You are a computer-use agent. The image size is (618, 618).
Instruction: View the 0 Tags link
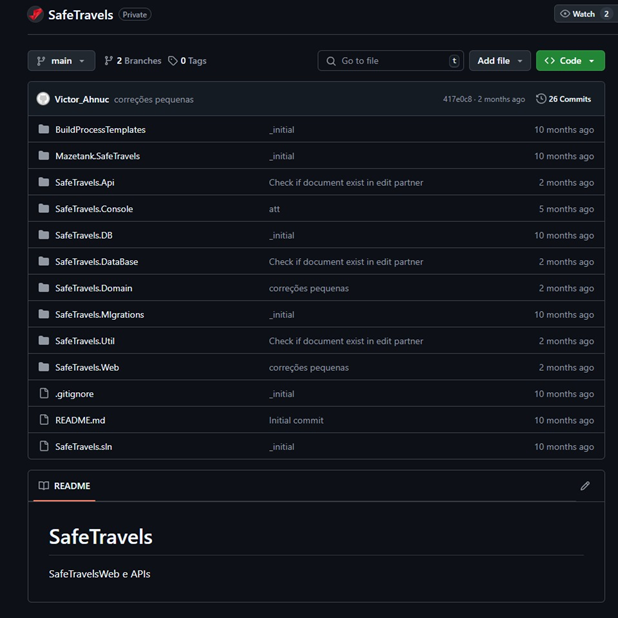(x=188, y=61)
